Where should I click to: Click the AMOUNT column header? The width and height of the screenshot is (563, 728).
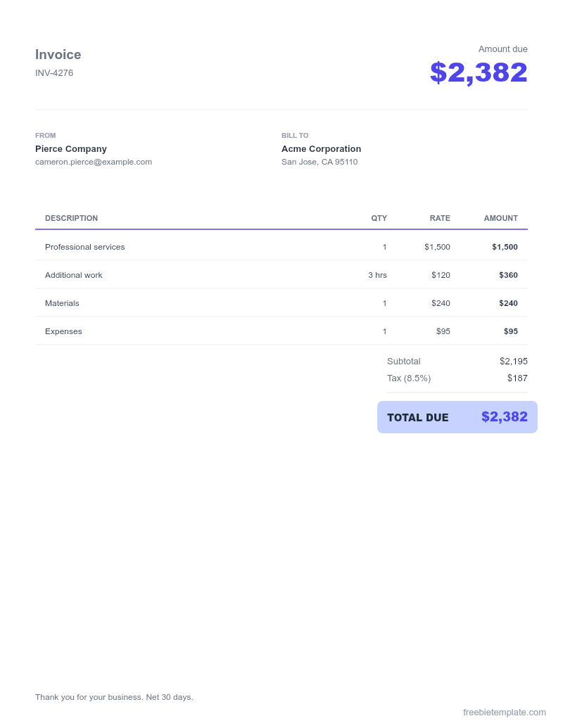[x=501, y=218]
